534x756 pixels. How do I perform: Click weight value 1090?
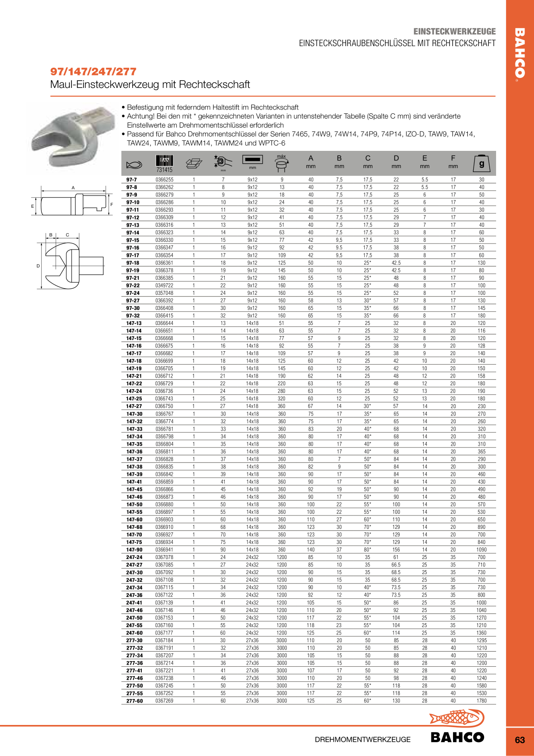coord(481,550)
